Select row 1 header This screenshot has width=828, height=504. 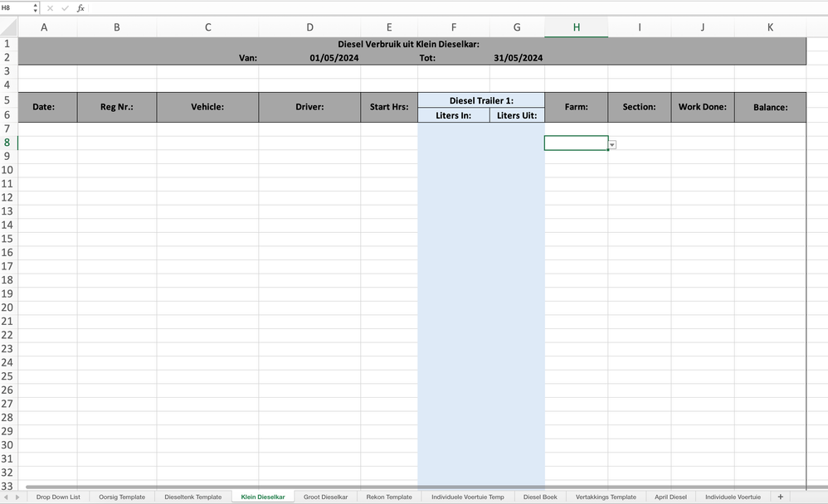(7, 44)
